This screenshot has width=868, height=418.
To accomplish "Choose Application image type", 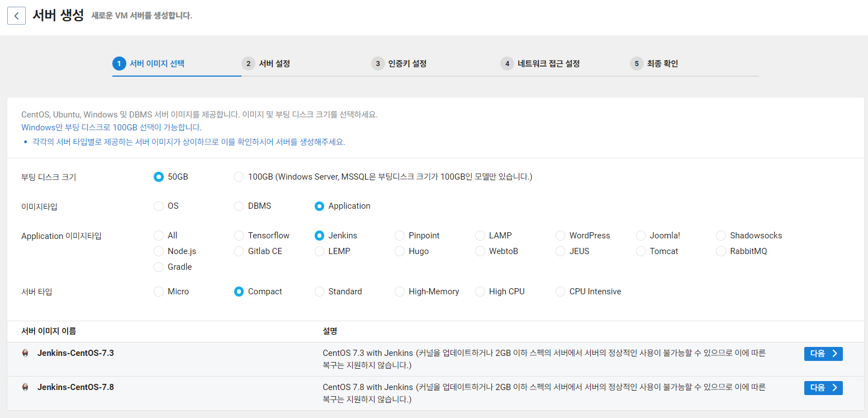I will pyautogui.click(x=319, y=206).
